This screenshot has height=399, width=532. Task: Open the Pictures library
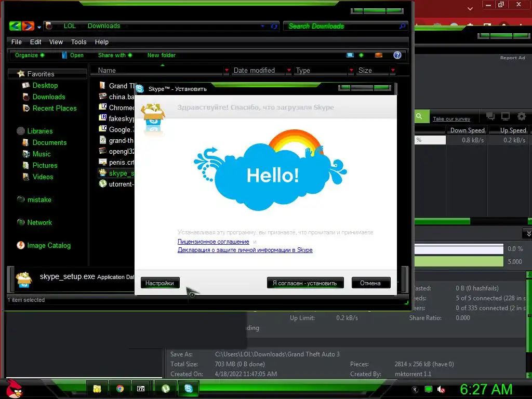[40, 165]
